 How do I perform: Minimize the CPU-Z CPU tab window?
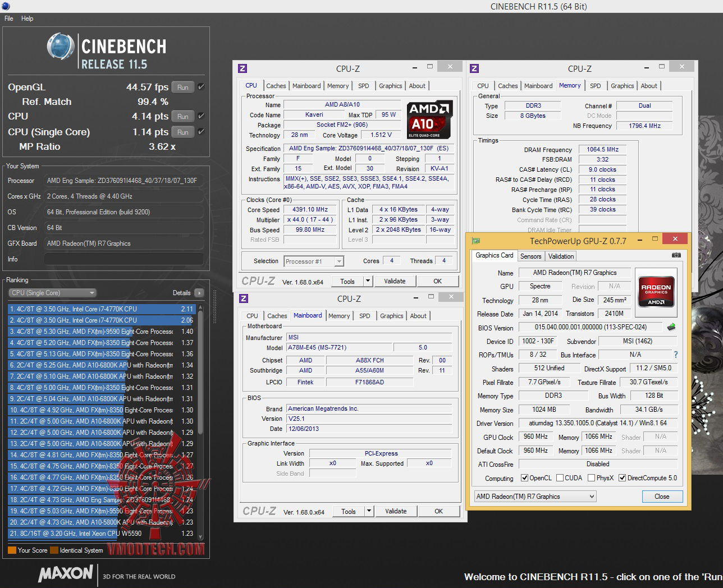click(x=415, y=68)
